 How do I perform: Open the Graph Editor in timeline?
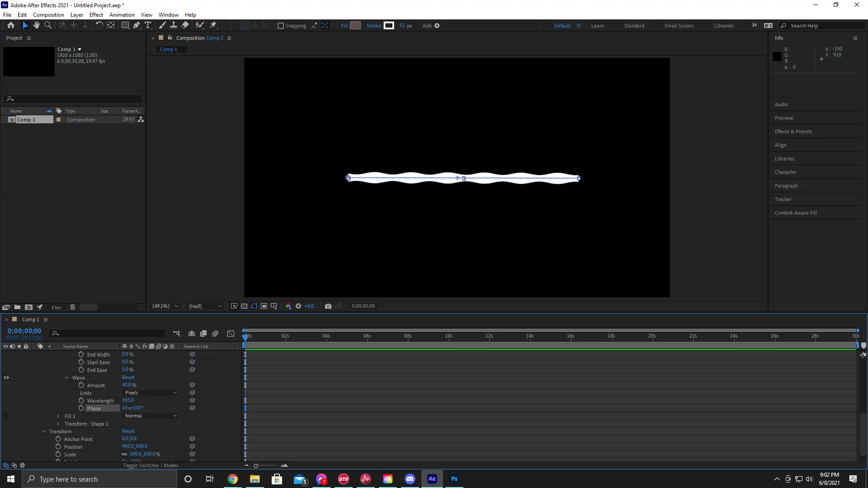(231, 333)
